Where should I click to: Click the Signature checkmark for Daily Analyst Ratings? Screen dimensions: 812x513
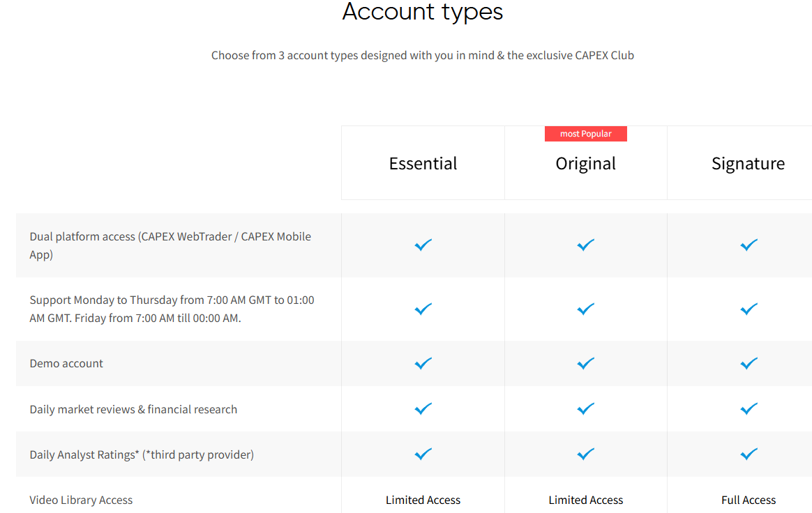[749, 454]
